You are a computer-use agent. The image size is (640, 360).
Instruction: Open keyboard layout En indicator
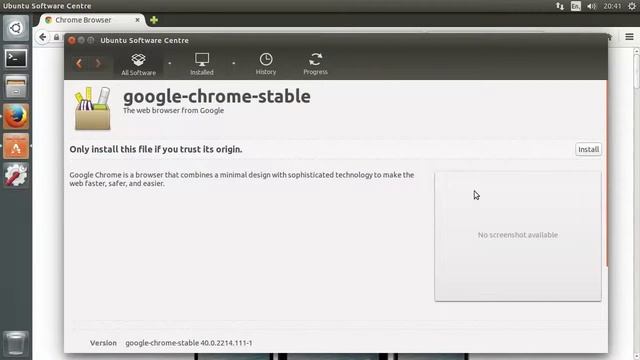coord(576,6)
